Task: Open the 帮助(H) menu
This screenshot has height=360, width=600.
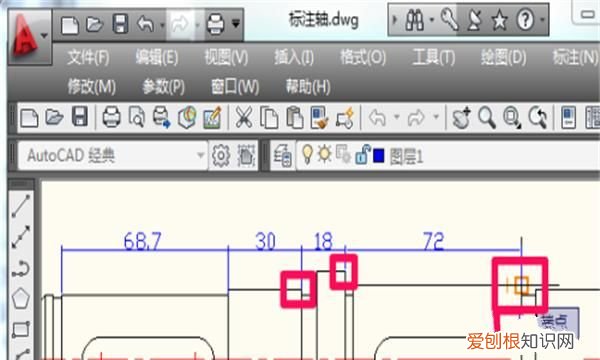Action: [308, 86]
